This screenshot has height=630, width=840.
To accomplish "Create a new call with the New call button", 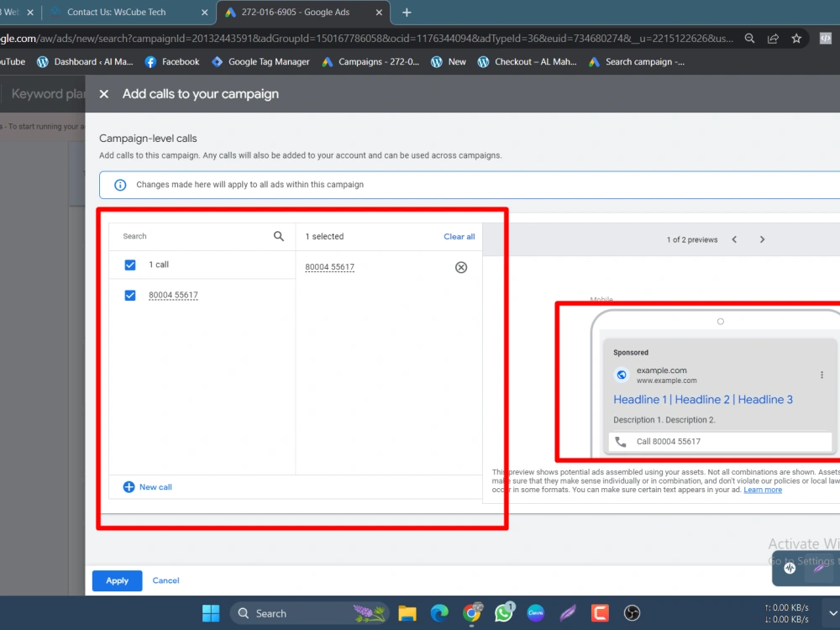I will pyautogui.click(x=146, y=486).
